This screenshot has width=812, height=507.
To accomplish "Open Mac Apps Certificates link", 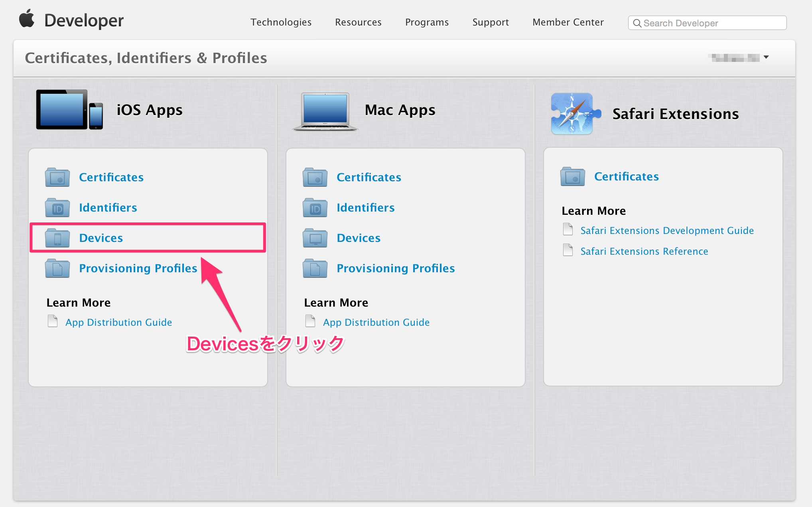I will click(x=369, y=177).
